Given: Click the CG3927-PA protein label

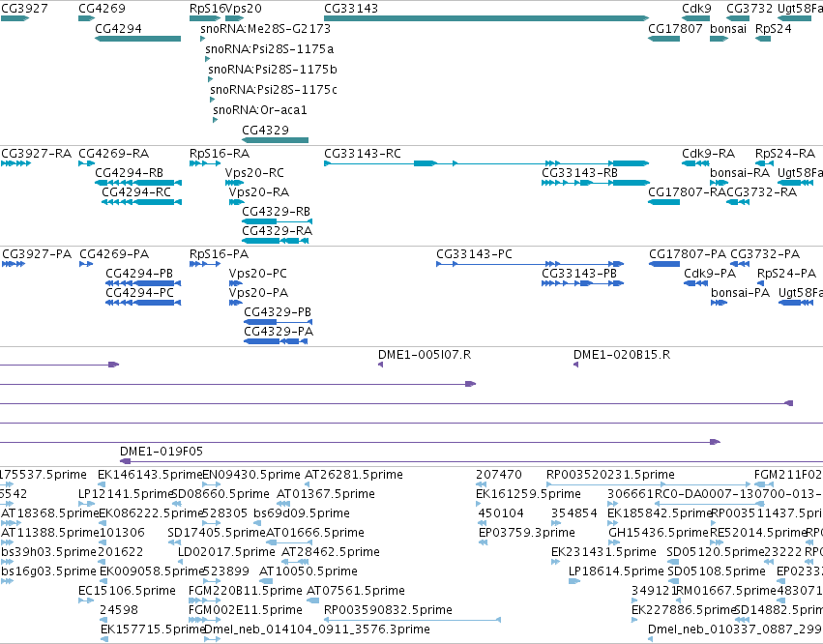Looking at the screenshot, I should pyautogui.click(x=37, y=254).
